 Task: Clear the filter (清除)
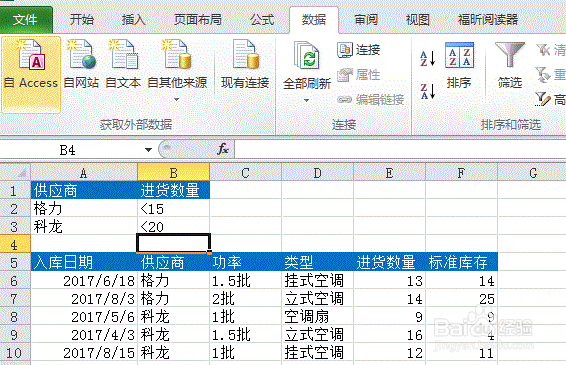tap(551, 50)
